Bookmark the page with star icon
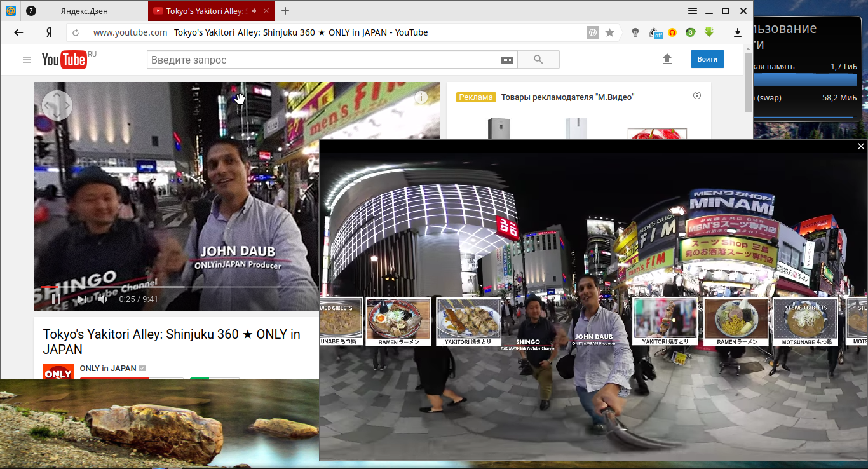This screenshot has width=868, height=469. coord(609,32)
